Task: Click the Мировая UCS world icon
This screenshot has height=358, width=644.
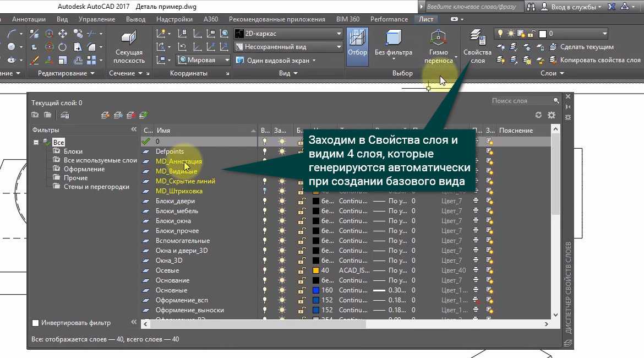Action: click(182, 60)
